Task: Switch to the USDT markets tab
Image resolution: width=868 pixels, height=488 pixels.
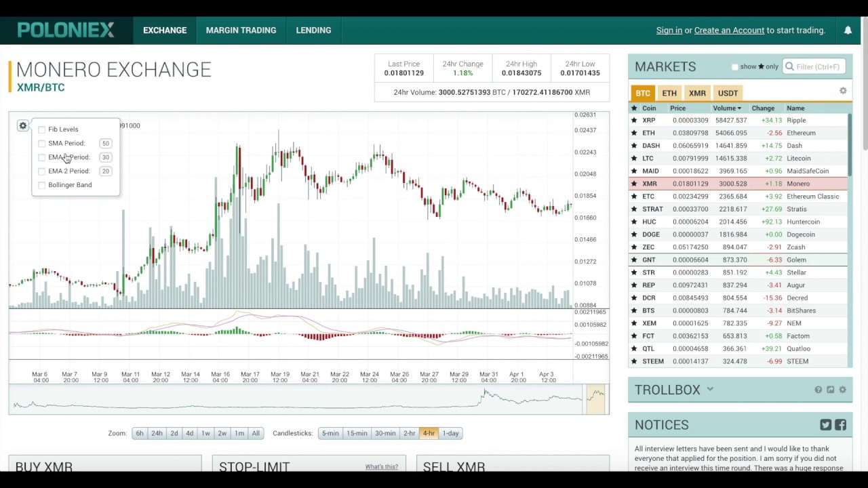Action: [x=728, y=93]
